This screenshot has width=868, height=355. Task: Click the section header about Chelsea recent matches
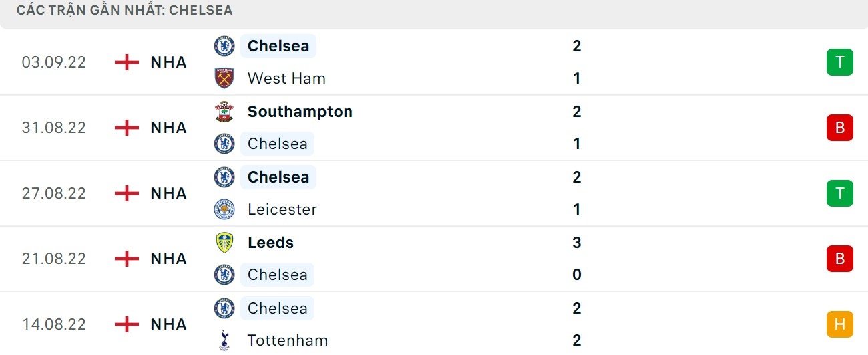(125, 11)
